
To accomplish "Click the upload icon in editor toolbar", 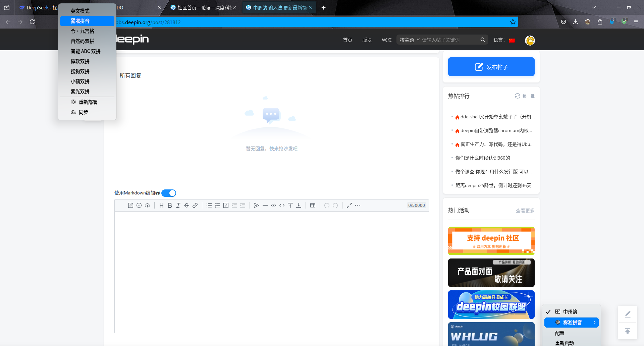I will point(147,205).
